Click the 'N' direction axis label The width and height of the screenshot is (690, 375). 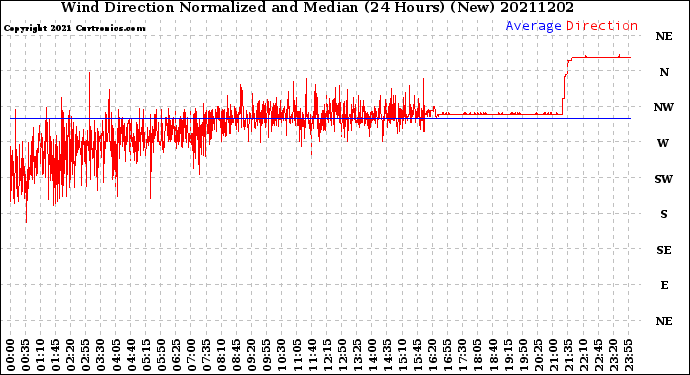coord(664,72)
